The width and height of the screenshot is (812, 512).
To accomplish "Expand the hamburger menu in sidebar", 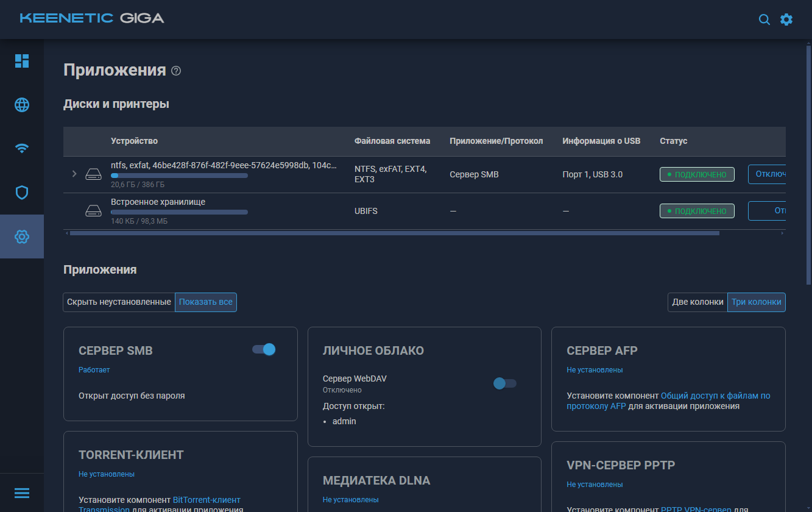I will (22, 493).
